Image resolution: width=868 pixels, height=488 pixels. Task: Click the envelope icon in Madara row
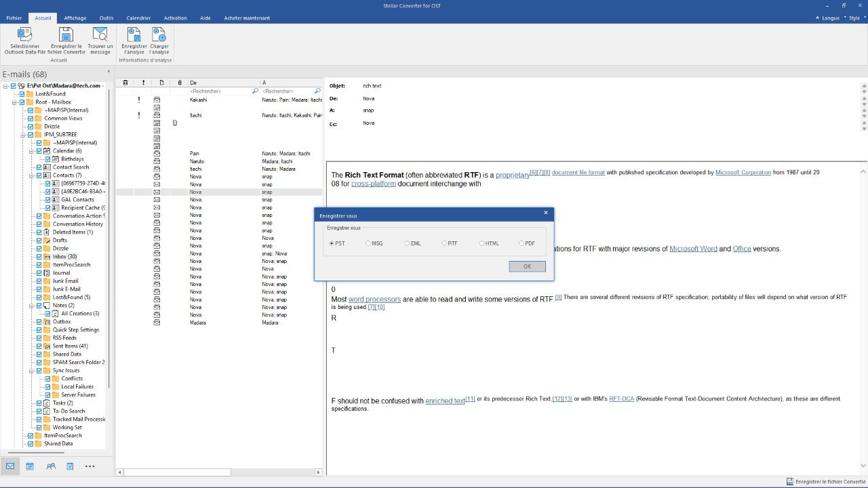pyautogui.click(x=157, y=323)
